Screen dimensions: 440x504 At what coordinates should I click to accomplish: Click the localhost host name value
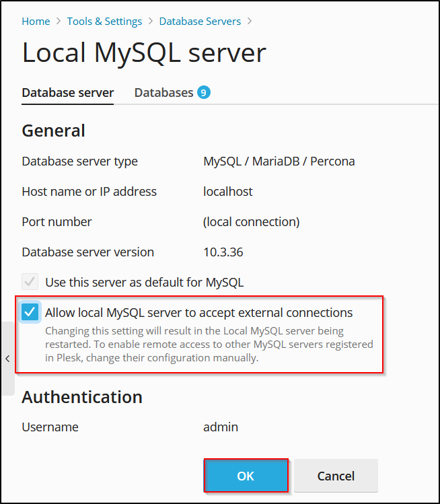pos(228,192)
